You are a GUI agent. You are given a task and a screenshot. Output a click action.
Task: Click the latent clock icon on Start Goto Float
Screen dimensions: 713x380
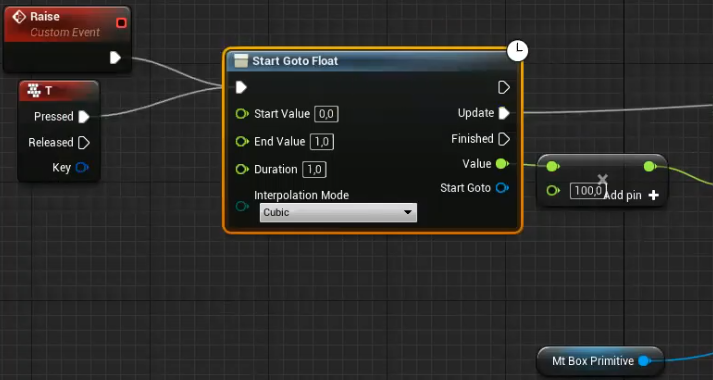tap(517, 50)
